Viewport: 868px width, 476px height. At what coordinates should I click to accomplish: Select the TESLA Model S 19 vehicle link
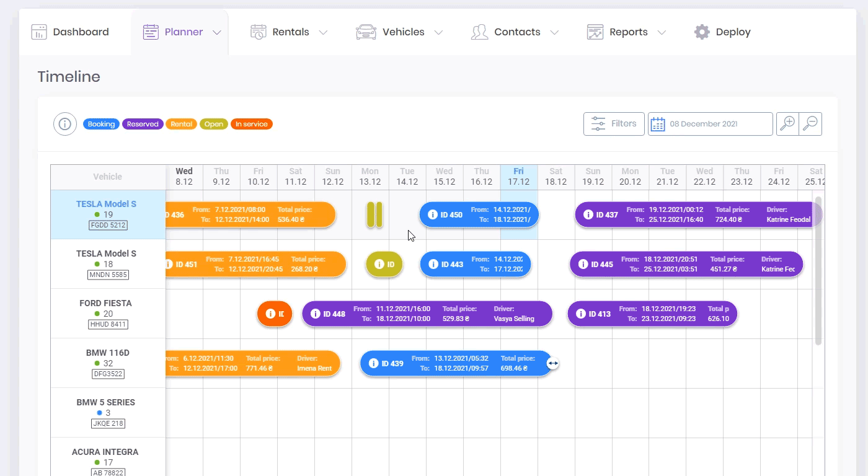click(x=106, y=204)
